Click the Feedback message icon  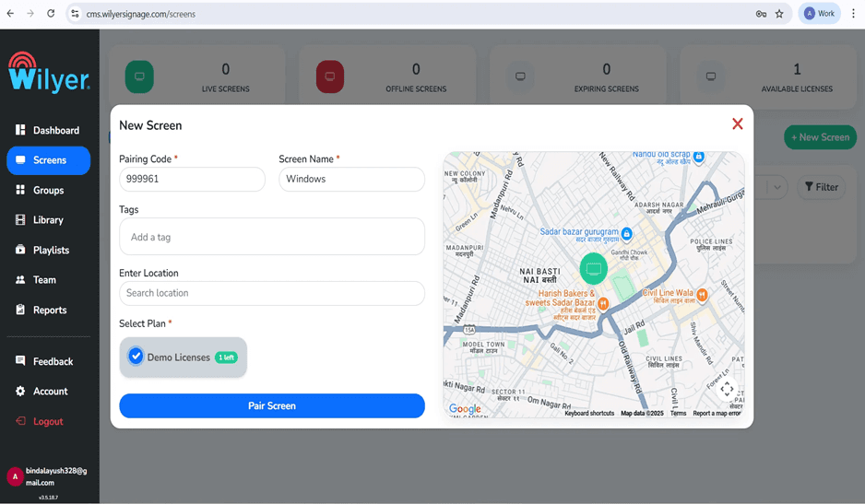coord(20,360)
